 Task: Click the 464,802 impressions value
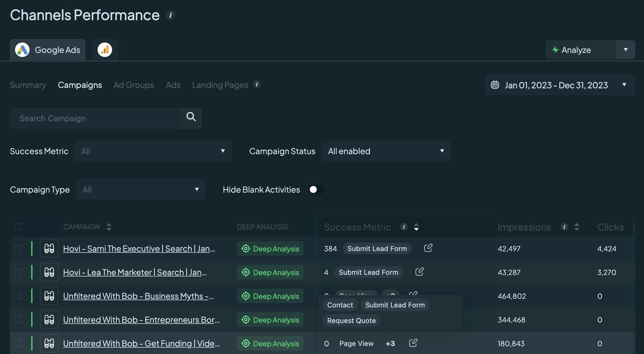(x=512, y=296)
